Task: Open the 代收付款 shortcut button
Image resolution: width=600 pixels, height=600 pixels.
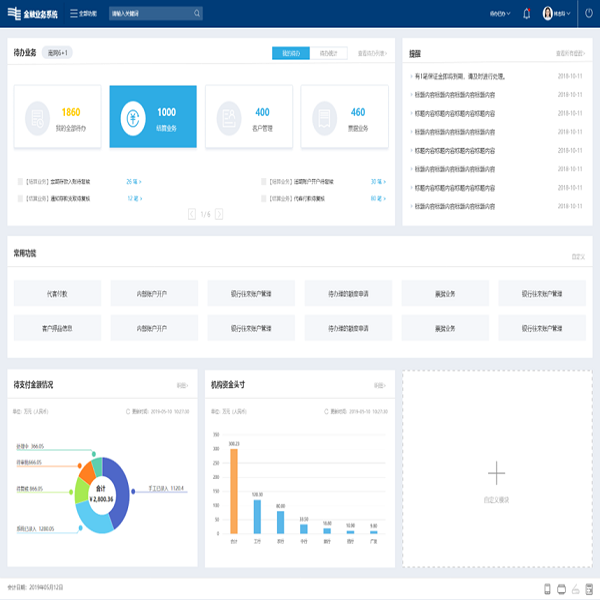Action: pos(57,293)
